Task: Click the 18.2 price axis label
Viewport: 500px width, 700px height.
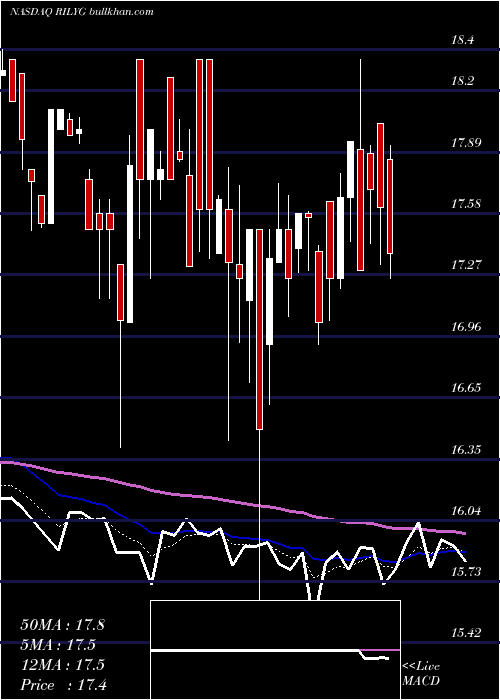Action: (x=462, y=81)
